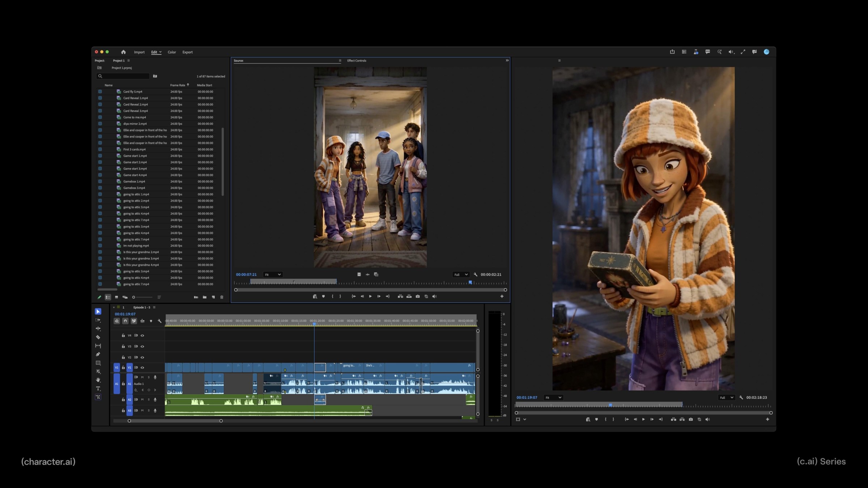Viewport: 868px width, 488px height.
Task: Hide the V4 track output eye
Action: pos(142,335)
